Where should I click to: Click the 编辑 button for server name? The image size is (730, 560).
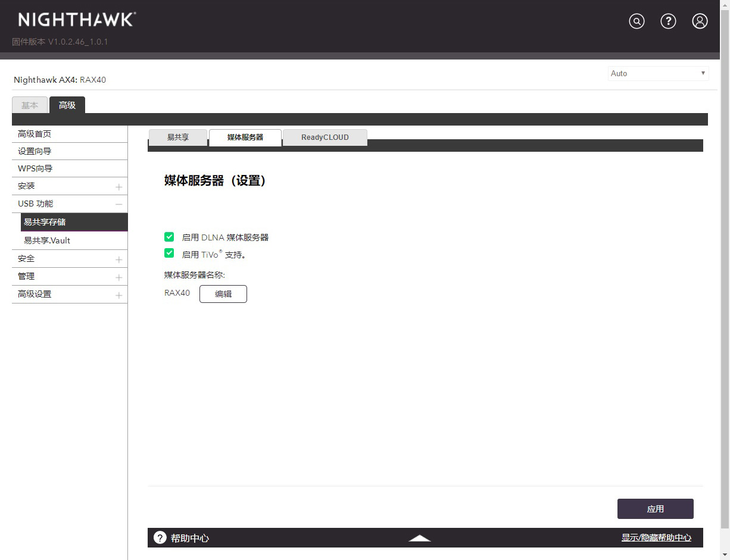223,294
